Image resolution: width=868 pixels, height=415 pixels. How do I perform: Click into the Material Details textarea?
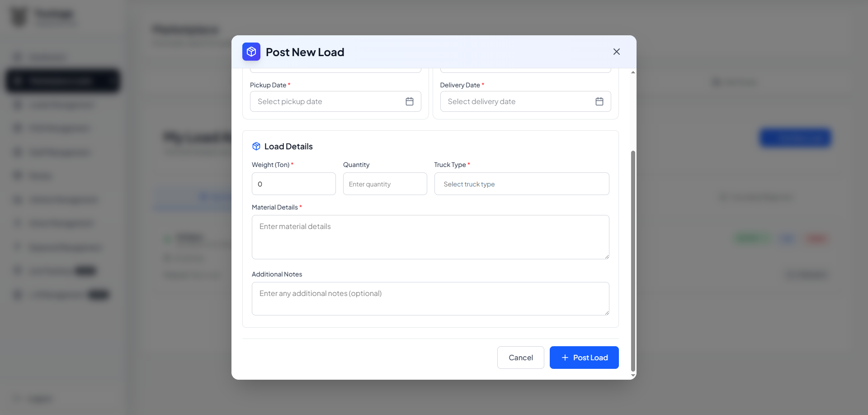tap(430, 237)
